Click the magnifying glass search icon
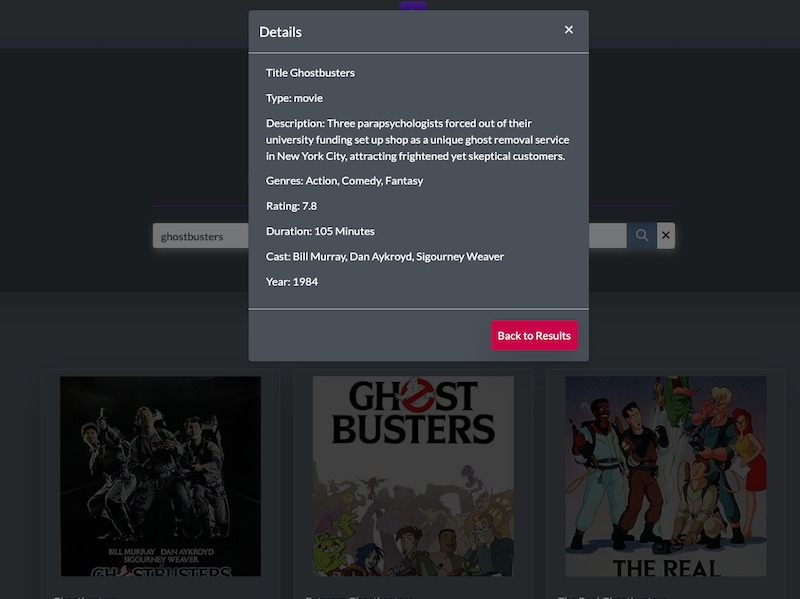This screenshot has height=599, width=800. [642, 236]
